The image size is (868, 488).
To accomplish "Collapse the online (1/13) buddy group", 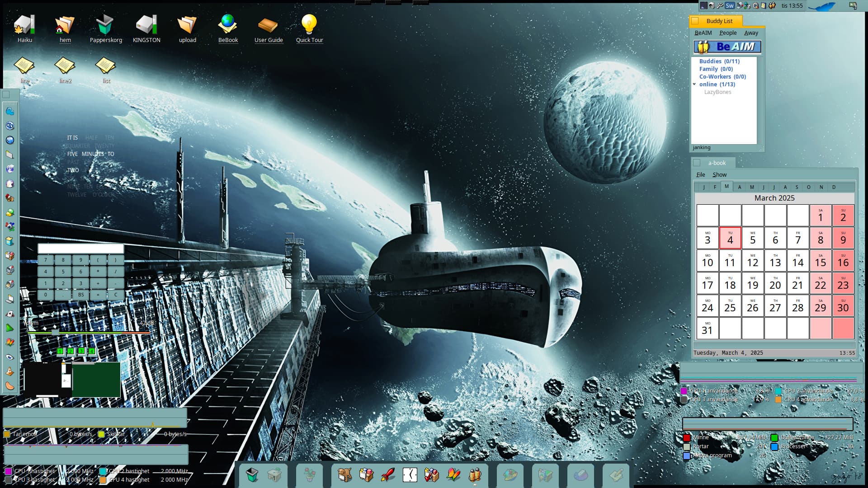I will 694,84.
